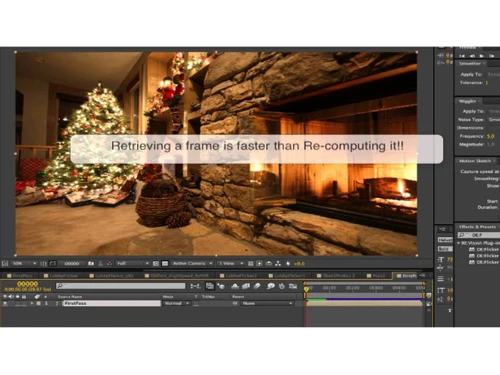Image resolution: width=500 pixels, height=375 pixels.
Task: Open the Full resolution dropdown
Action: [x=132, y=263]
